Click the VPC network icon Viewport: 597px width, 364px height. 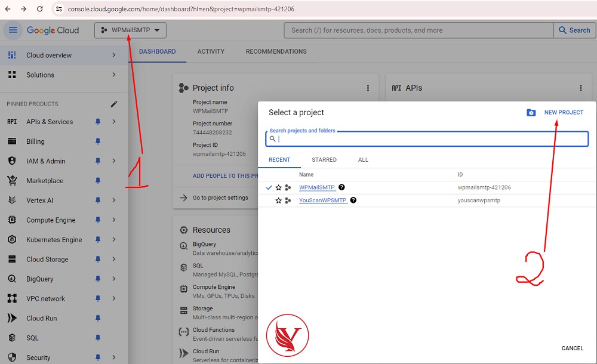(x=12, y=298)
